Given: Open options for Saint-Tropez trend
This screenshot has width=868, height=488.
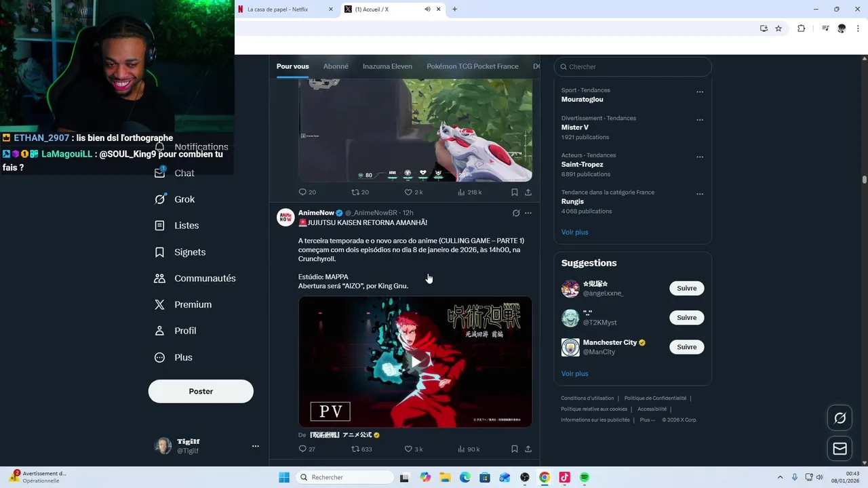Looking at the screenshot, I should [x=700, y=157].
